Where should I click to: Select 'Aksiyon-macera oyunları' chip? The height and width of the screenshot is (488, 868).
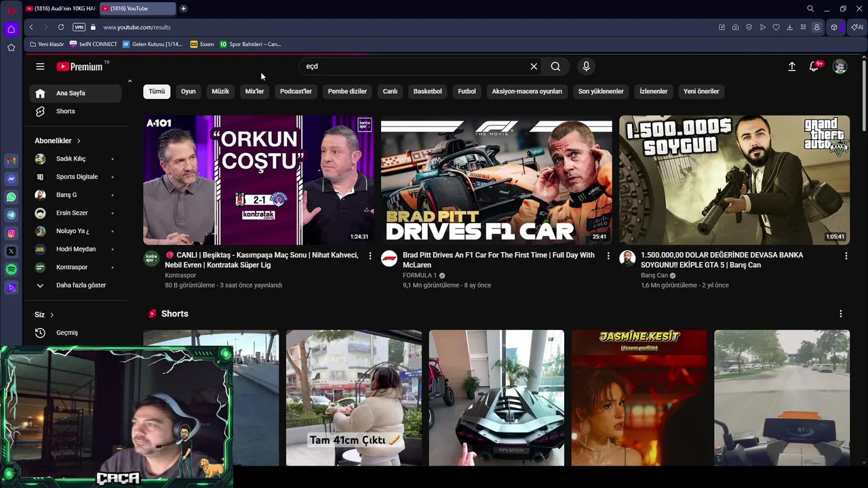point(527,91)
